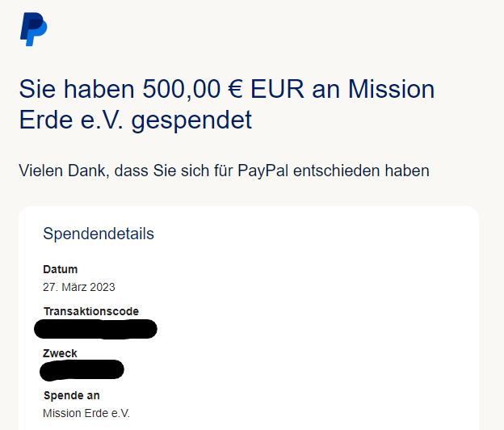Click the Datum label
This screenshot has height=430, width=504.
(x=60, y=269)
